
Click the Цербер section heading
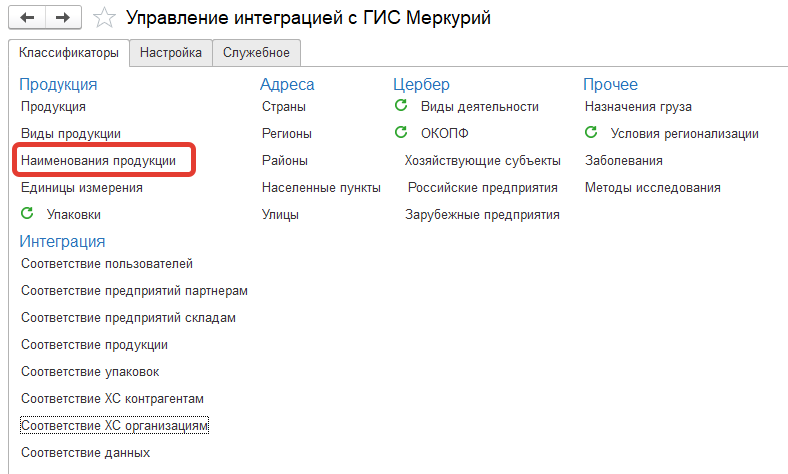[421, 84]
